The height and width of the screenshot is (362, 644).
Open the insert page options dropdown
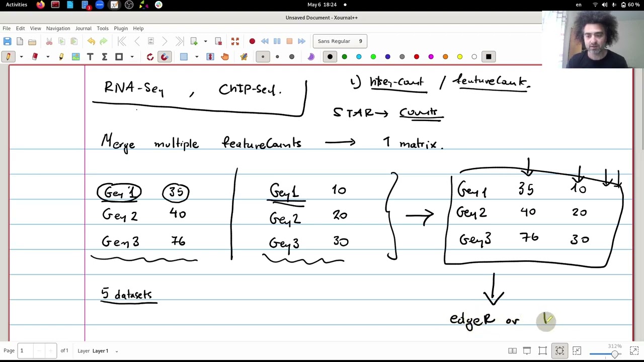click(205, 41)
